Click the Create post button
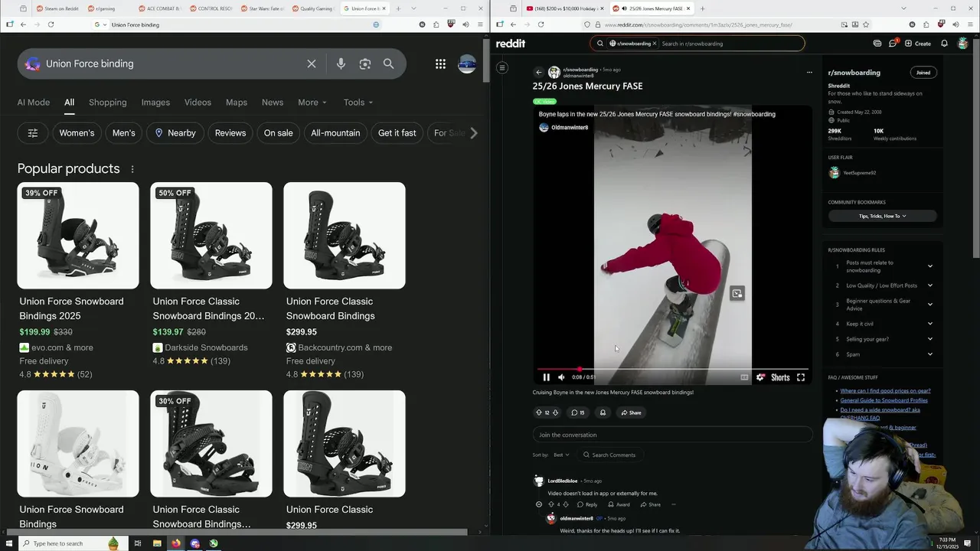 (x=918, y=44)
